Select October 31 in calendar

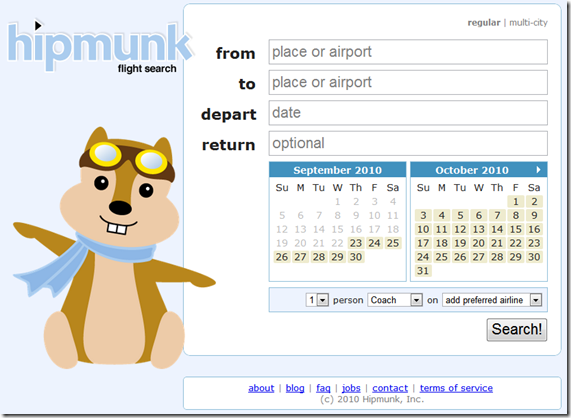click(423, 271)
